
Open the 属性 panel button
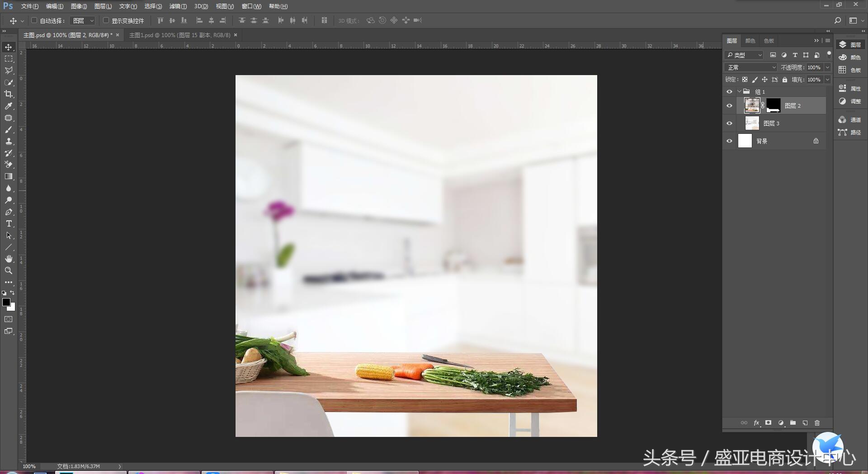pos(850,89)
